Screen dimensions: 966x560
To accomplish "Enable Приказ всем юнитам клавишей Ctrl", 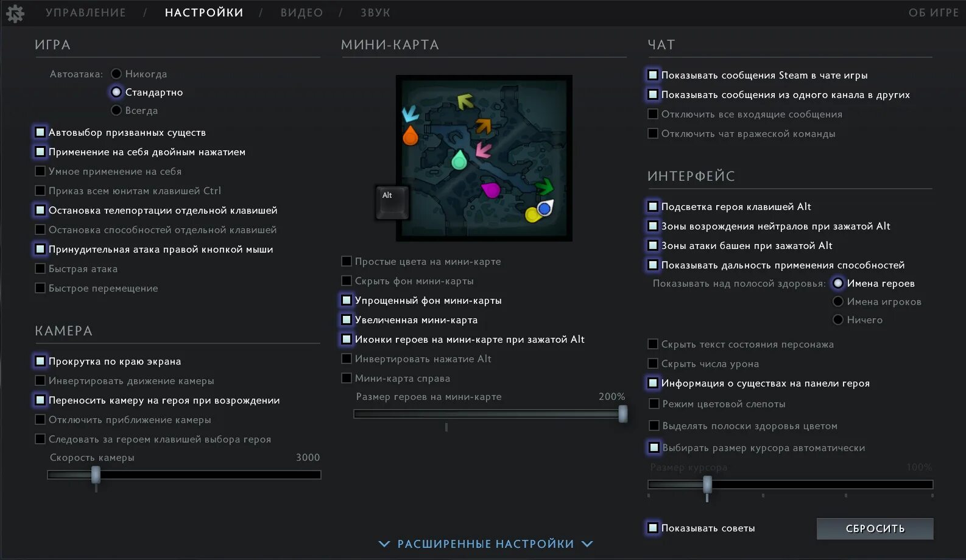I will (x=40, y=191).
